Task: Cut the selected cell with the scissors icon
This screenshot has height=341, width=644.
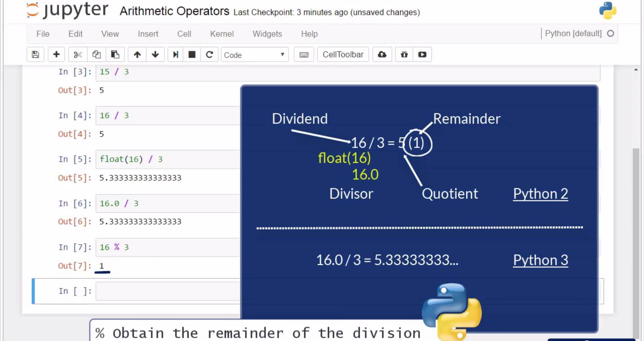Action: [x=78, y=54]
